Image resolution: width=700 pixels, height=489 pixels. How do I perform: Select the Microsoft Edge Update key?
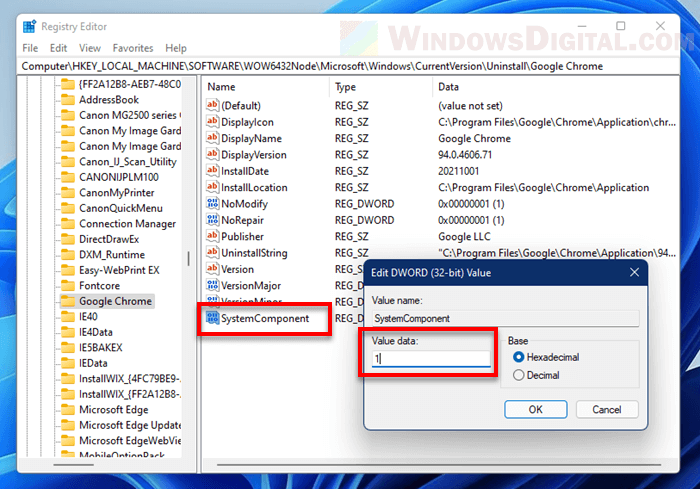tap(130, 425)
